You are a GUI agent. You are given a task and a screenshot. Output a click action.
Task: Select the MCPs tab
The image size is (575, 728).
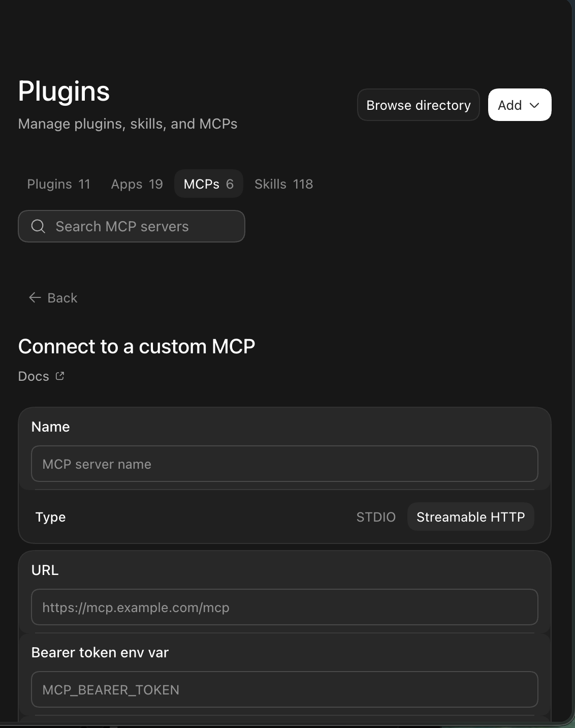[x=208, y=184]
